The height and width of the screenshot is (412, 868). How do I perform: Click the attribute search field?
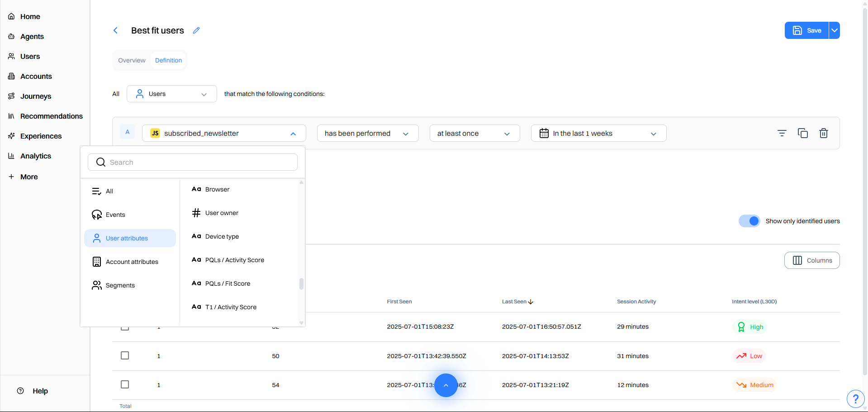point(193,162)
